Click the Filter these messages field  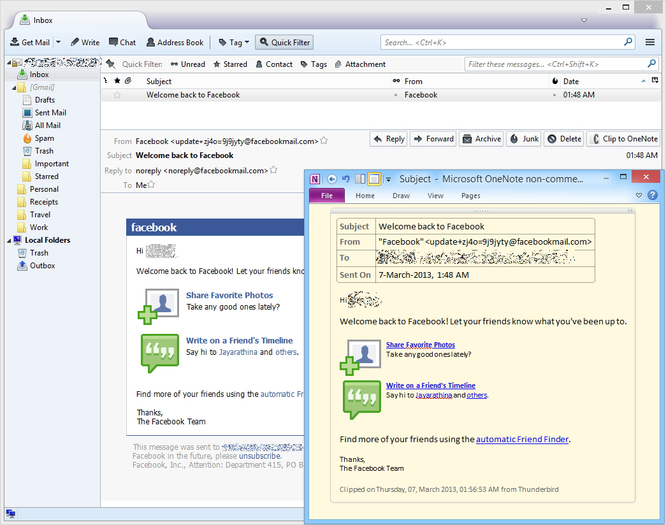561,64
